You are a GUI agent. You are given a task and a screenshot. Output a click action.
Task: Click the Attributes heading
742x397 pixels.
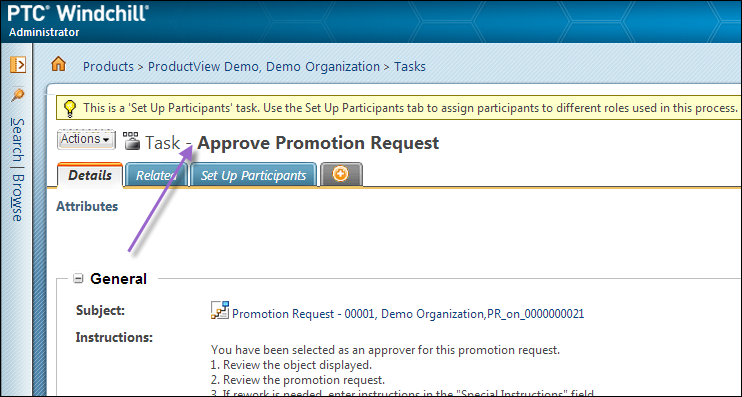(87, 206)
